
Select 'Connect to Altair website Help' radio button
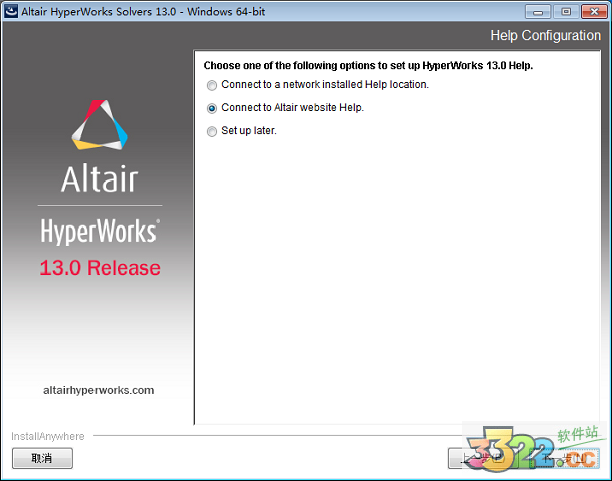click(212, 108)
